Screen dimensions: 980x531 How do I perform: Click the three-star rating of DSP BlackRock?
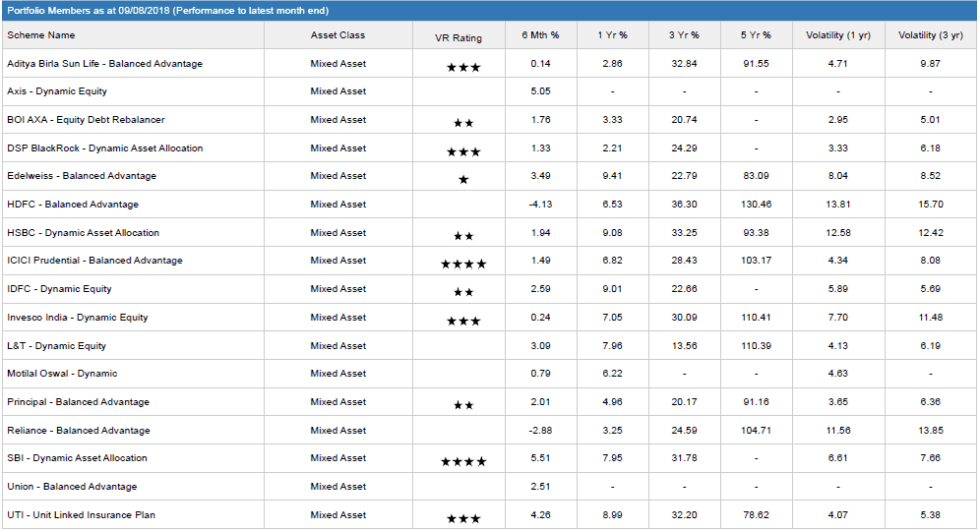point(463,151)
